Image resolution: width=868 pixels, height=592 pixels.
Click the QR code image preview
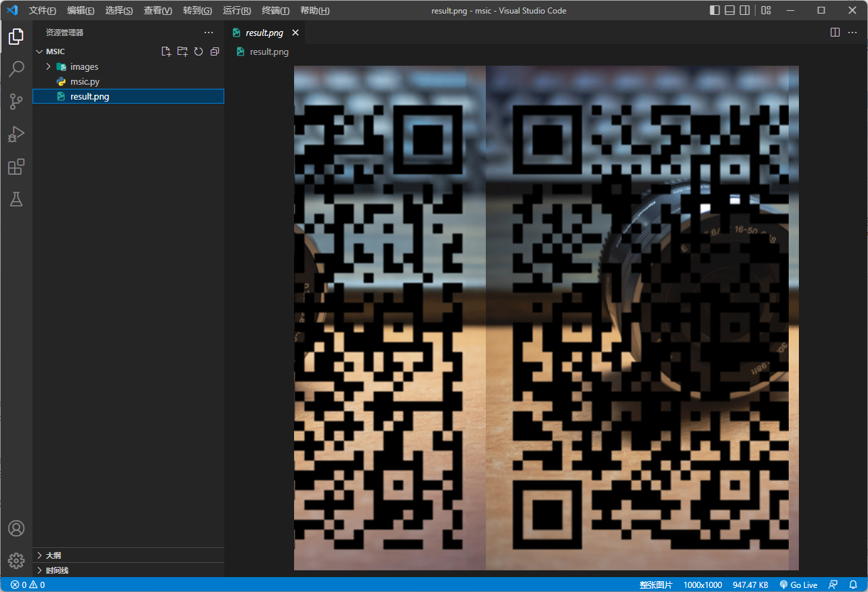[x=546, y=318]
